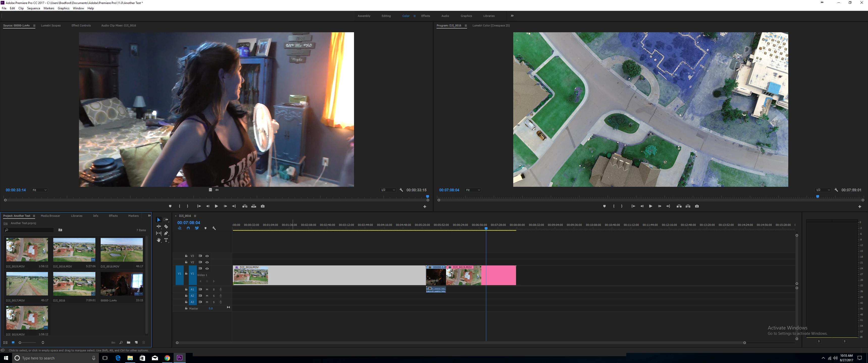The height and width of the screenshot is (363, 868).
Task: Open the Sequence menu
Action: click(33, 8)
